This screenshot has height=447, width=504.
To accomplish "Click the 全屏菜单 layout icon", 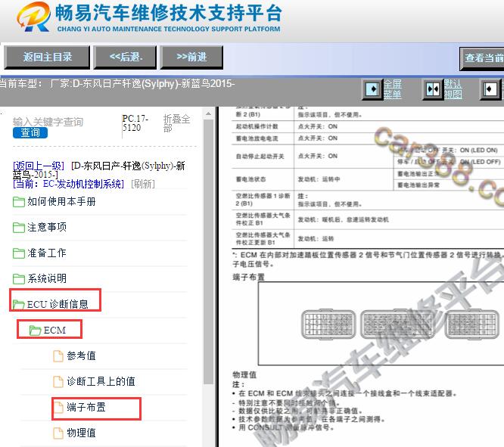I will pyautogui.click(x=373, y=89).
